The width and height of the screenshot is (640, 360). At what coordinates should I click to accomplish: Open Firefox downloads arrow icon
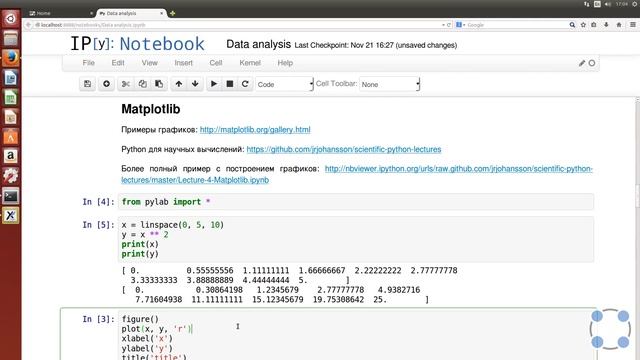coord(607,25)
